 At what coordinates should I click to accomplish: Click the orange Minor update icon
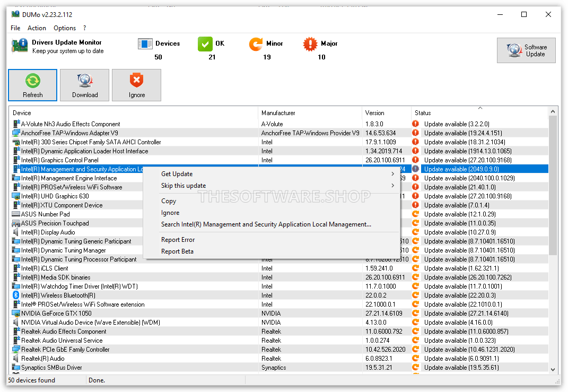click(x=256, y=44)
